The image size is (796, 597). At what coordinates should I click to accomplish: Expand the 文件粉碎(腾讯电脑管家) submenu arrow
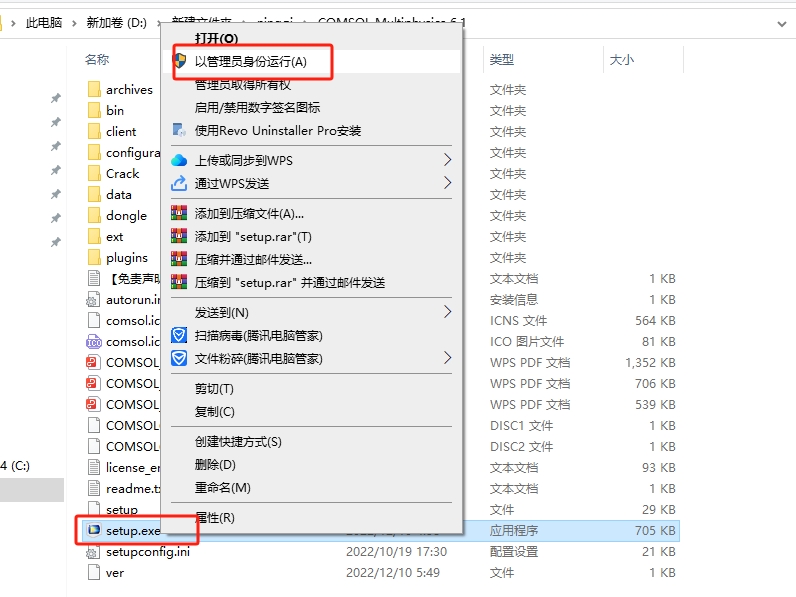coord(447,358)
